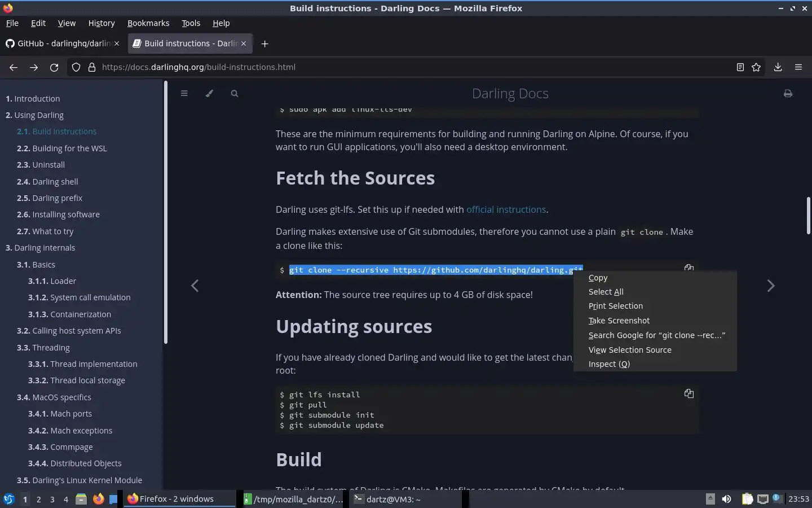812x508 pixels.
Task: Click the sidebar scrollbar thumb
Action: pos(166,212)
